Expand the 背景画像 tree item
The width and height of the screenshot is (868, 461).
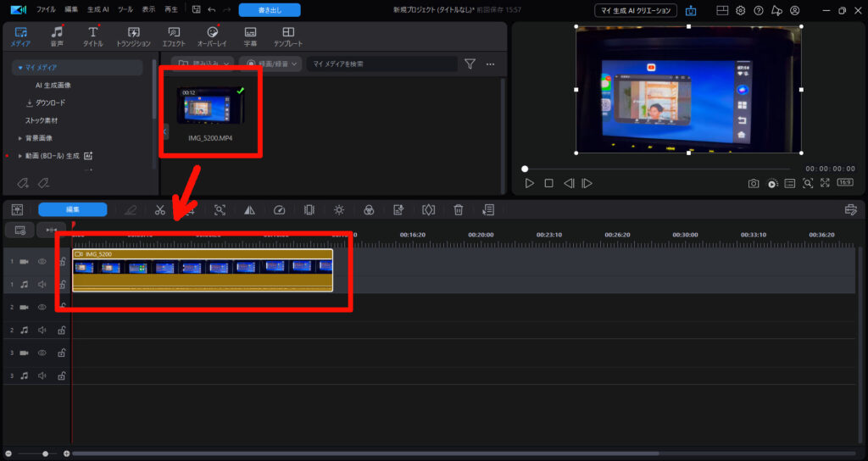click(x=20, y=138)
